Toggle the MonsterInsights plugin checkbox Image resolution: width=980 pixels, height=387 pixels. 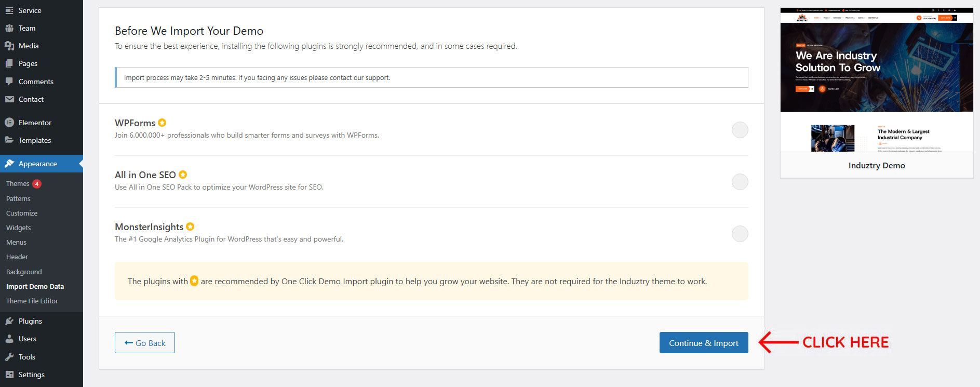pyautogui.click(x=740, y=234)
